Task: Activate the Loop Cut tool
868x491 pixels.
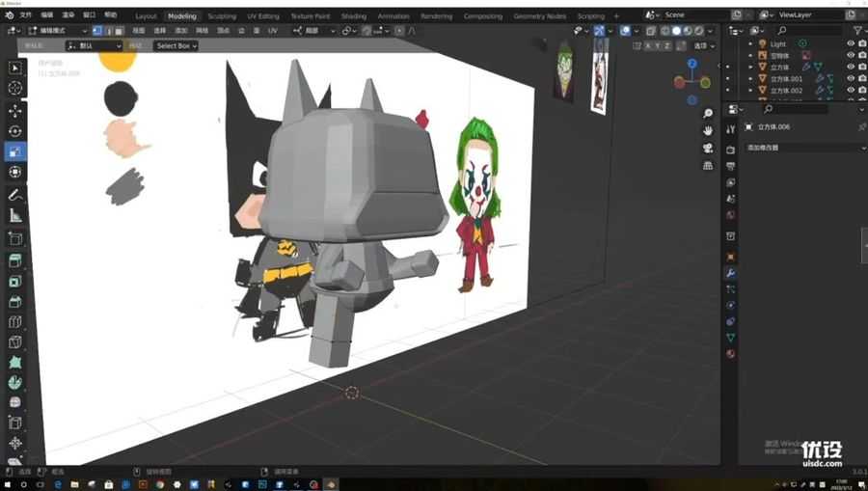Action: point(14,322)
